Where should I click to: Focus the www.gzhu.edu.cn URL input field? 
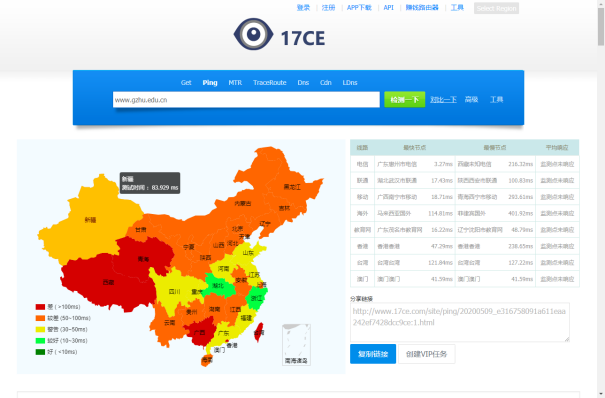246,100
